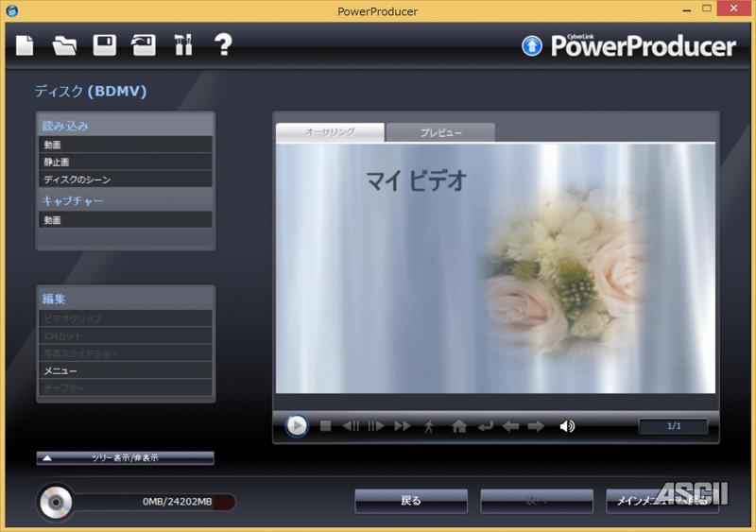The height and width of the screenshot is (532, 756).
Task: Close the PowerProducer window
Action: (x=734, y=9)
